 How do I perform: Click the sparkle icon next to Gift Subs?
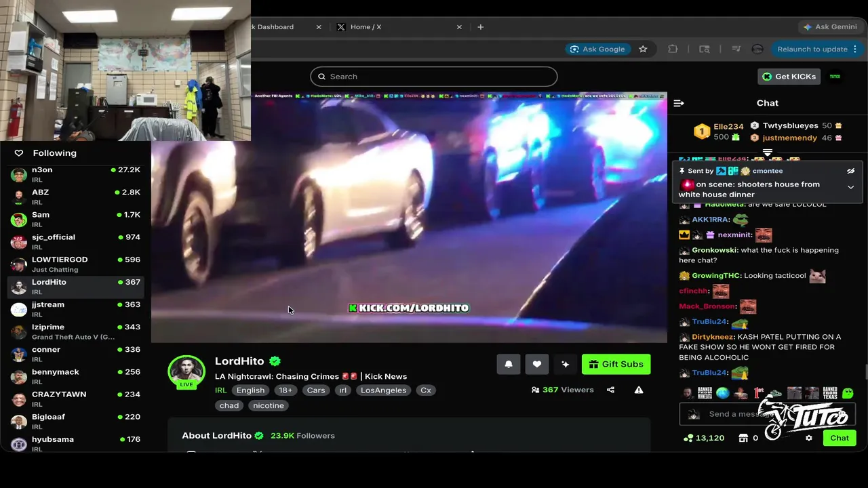[566, 364]
